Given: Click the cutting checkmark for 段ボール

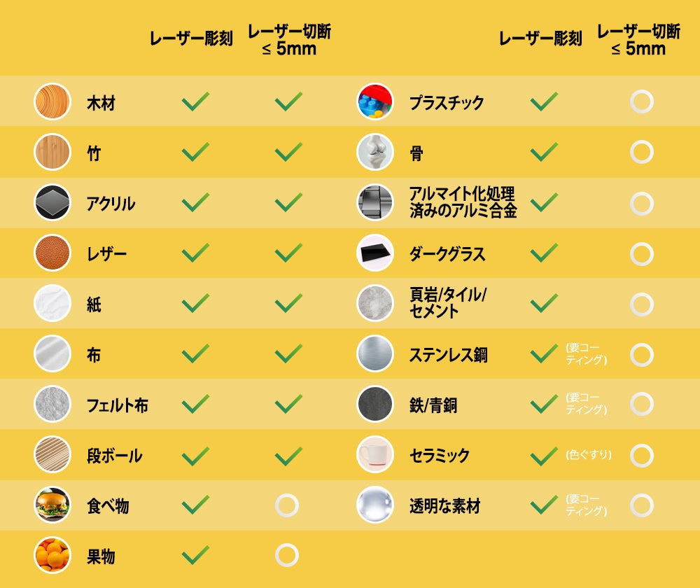Looking at the screenshot, I should (288, 456).
